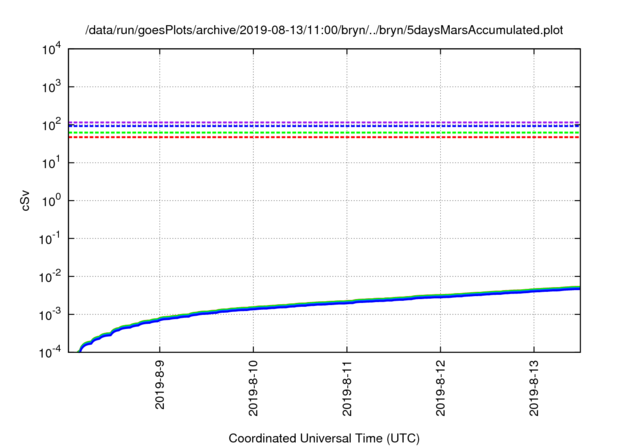Select the 10^0 y-axis label

coord(51,201)
